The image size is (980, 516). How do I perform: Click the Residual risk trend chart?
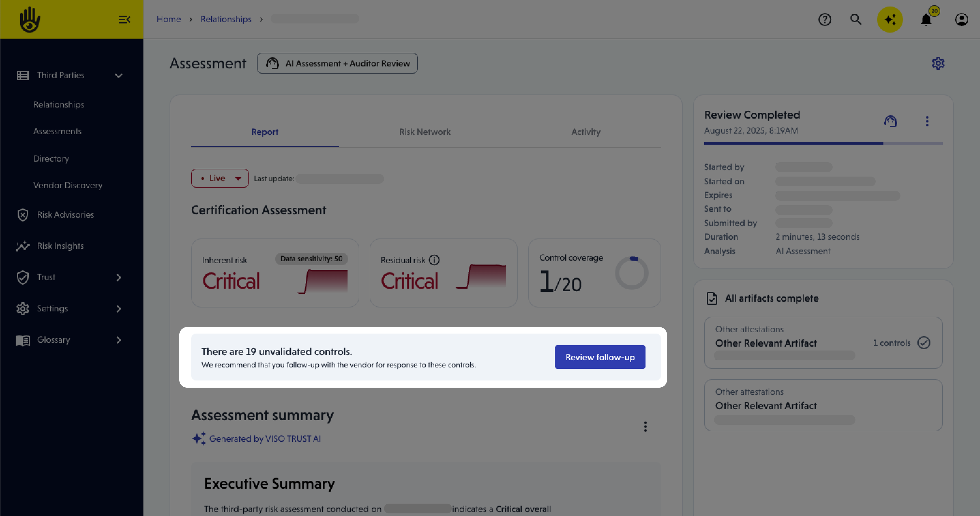click(x=481, y=277)
